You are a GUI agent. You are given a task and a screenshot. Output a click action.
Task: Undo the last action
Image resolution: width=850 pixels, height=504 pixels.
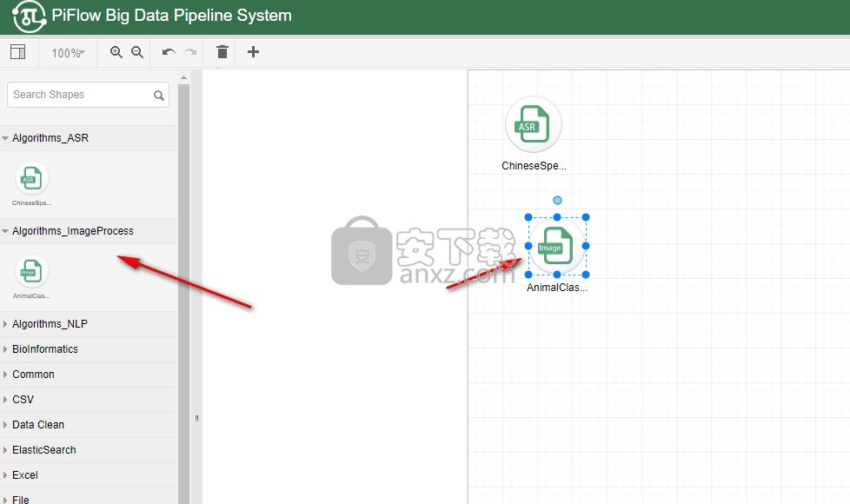coord(169,52)
